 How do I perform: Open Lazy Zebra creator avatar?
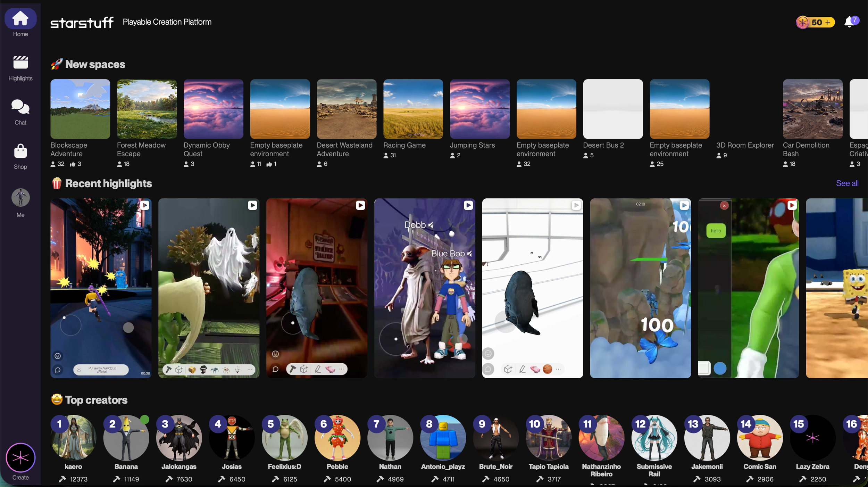click(x=812, y=438)
